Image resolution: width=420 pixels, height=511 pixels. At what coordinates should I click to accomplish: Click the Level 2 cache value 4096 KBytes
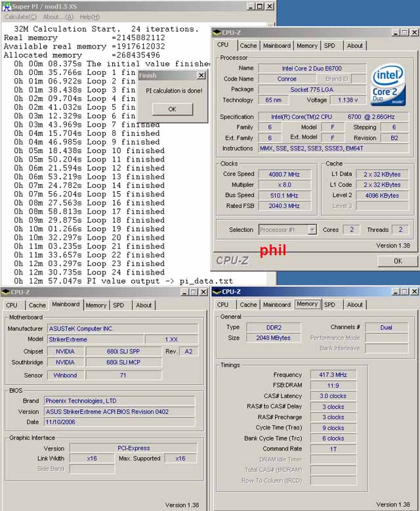382,196
